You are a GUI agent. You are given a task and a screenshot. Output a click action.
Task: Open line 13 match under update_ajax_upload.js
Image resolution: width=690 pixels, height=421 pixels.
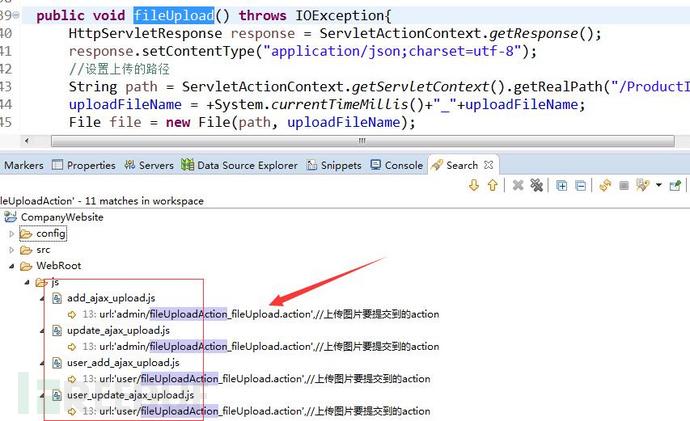261,347
